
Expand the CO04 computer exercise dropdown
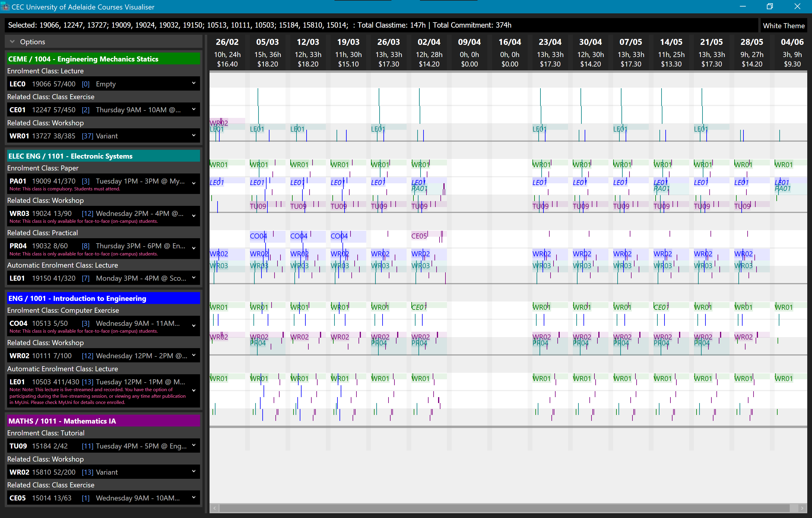point(193,326)
